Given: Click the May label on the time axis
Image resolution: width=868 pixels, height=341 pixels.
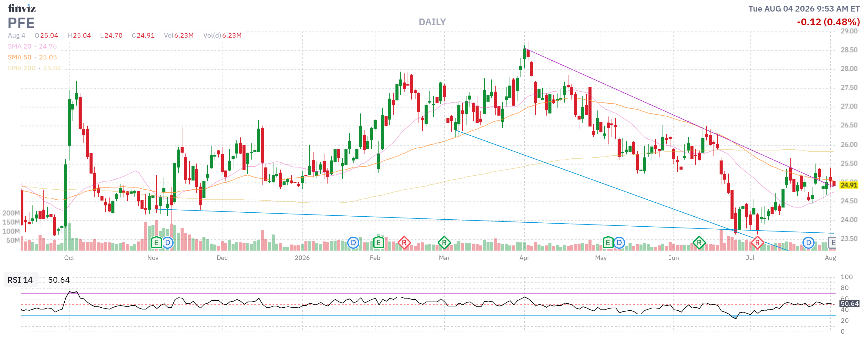Looking at the screenshot, I should (601, 258).
